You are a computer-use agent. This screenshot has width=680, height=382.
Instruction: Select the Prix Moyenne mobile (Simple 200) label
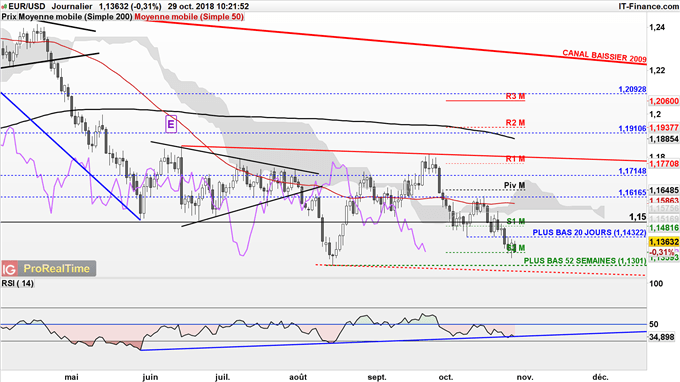point(67,17)
